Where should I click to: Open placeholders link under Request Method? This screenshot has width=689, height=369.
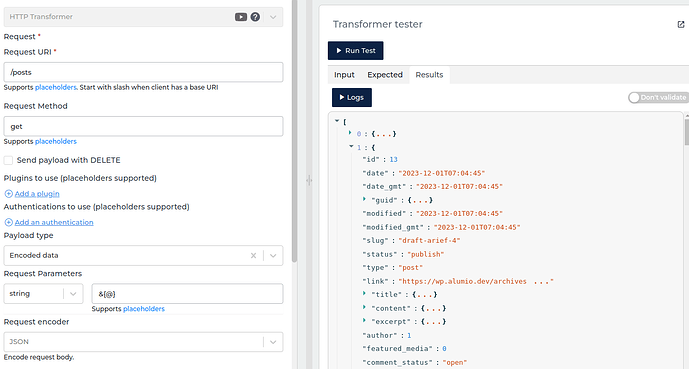point(55,141)
